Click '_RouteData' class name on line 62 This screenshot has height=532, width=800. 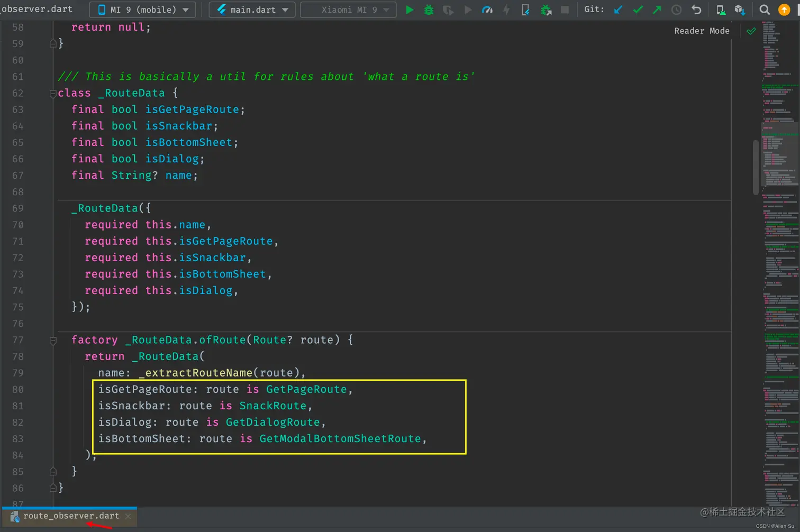pos(131,93)
